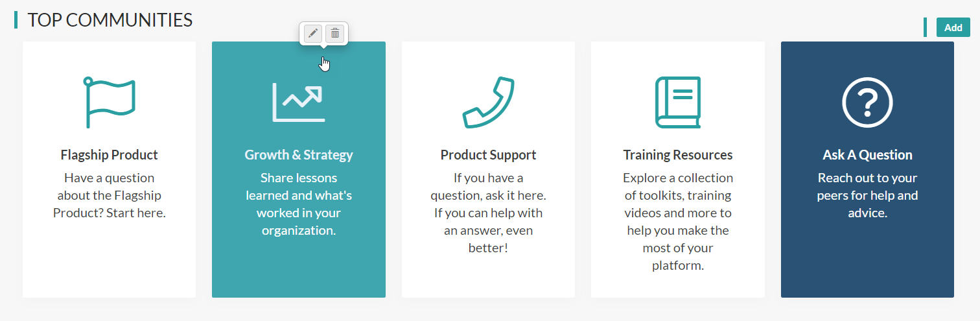This screenshot has width=980, height=321.
Task: Open the Flagship Product title link
Action: [x=109, y=155]
